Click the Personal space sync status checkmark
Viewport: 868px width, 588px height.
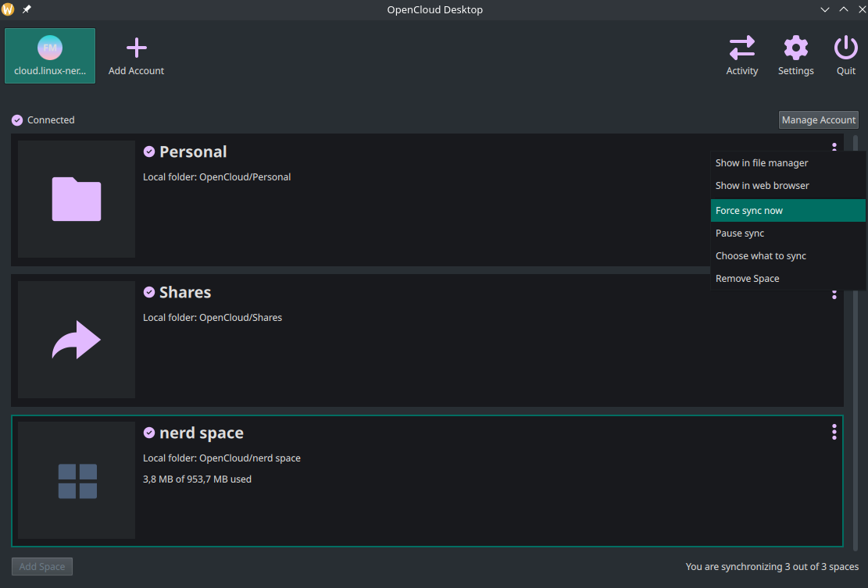(149, 151)
